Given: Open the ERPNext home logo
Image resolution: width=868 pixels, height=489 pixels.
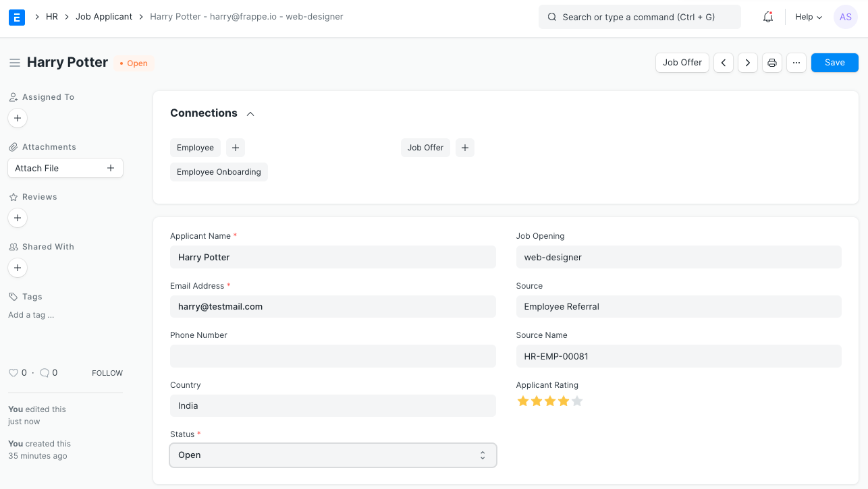Looking at the screenshot, I should pyautogui.click(x=17, y=17).
